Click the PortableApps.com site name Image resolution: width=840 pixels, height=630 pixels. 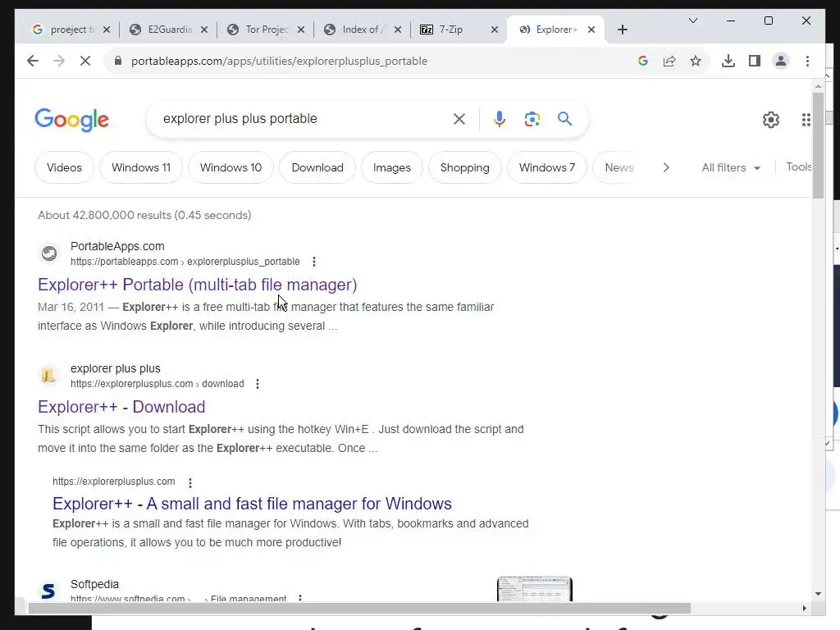117,246
